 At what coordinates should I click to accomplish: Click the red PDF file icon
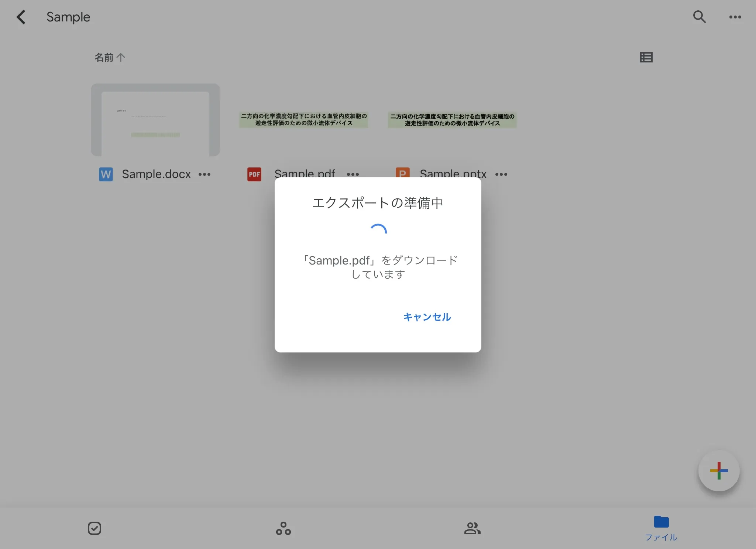[254, 174]
